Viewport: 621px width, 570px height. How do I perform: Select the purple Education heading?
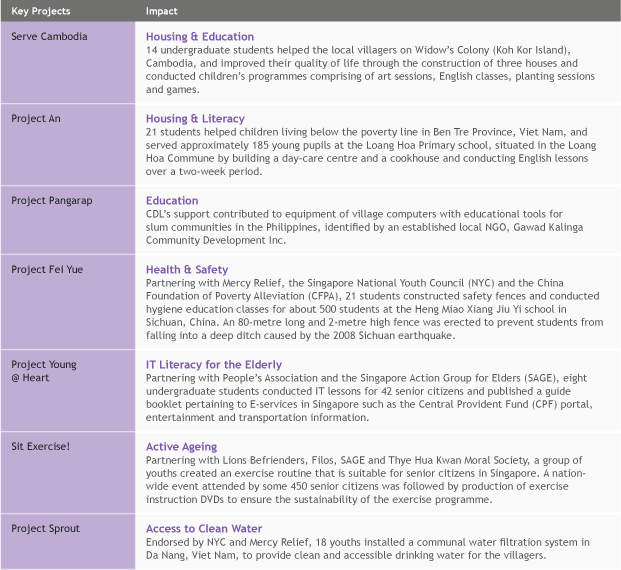click(x=172, y=201)
